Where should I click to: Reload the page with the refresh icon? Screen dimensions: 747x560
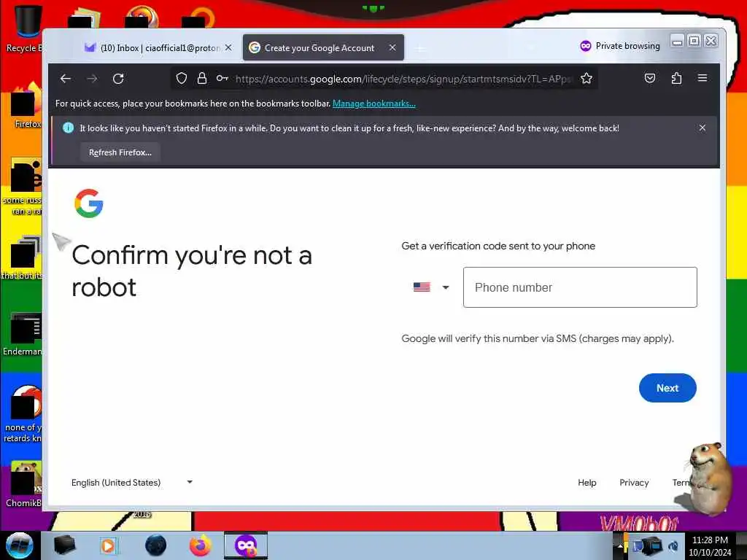tap(118, 79)
